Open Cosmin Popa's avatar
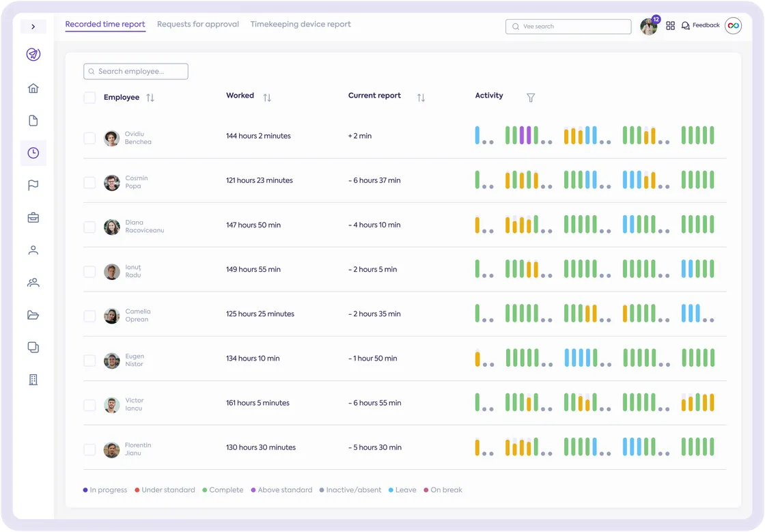 (x=112, y=183)
